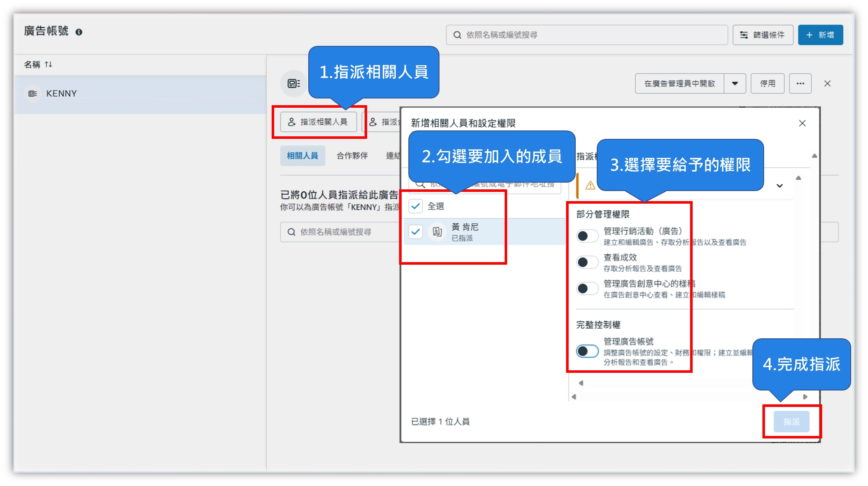The width and height of the screenshot is (868, 486).
Task: Open the dropdown arrow next to 在廣告管理員中開啟
Action: pyautogui.click(x=735, y=83)
